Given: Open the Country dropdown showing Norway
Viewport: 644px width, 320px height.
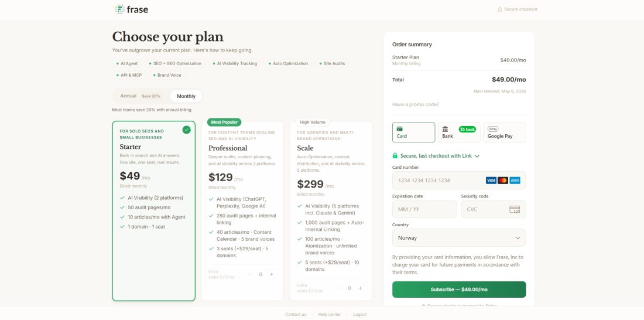Looking at the screenshot, I should [458, 238].
